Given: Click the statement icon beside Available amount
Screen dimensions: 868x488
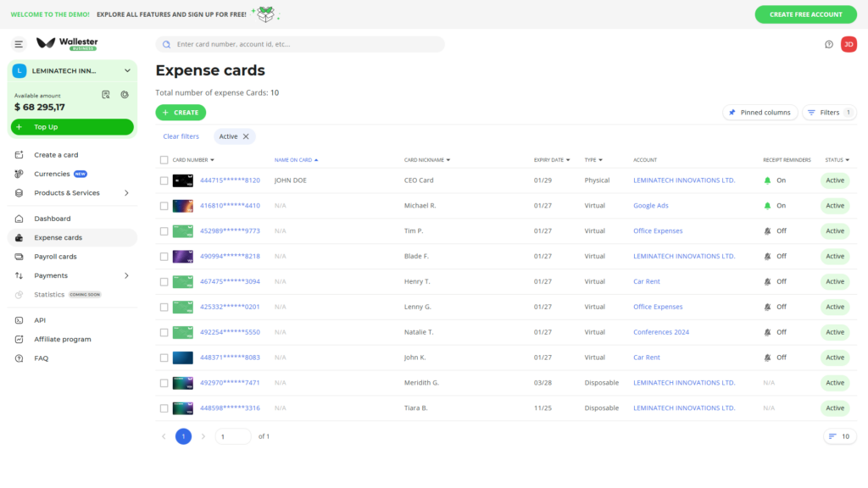Looking at the screenshot, I should tap(106, 95).
